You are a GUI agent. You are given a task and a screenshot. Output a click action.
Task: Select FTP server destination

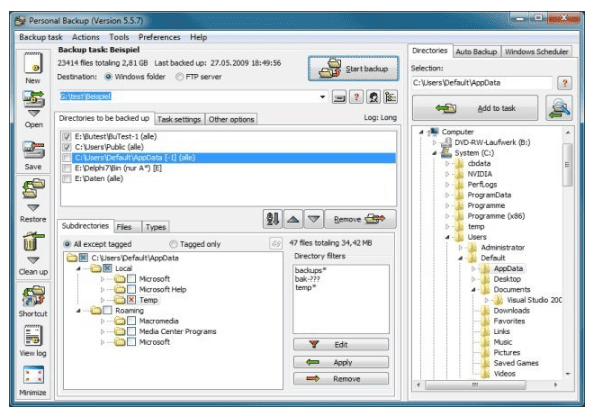(x=179, y=77)
